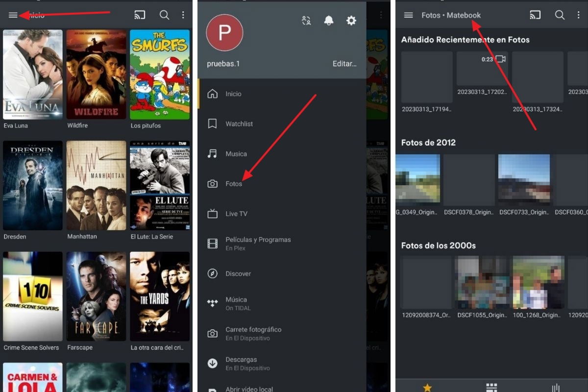This screenshot has height=392, width=588.
Task: Tap the Añadido Recientemente en Fotos heading
Action: pos(465,40)
